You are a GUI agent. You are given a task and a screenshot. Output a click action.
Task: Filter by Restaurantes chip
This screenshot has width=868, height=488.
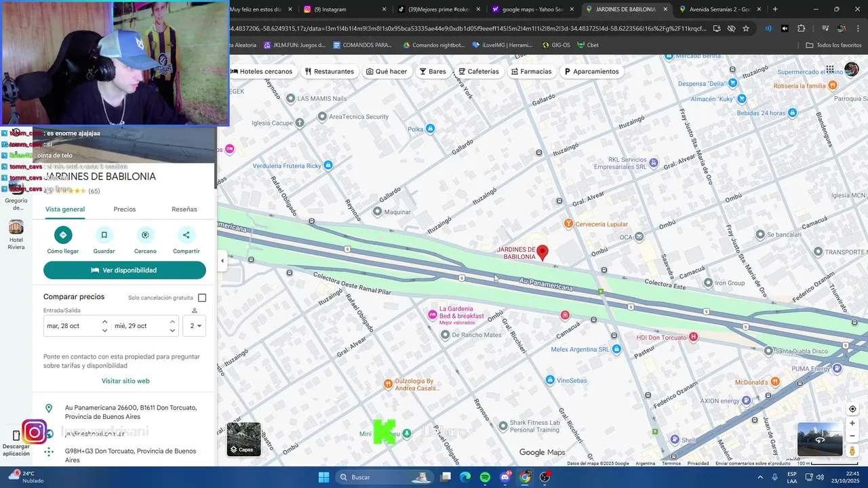point(330,71)
